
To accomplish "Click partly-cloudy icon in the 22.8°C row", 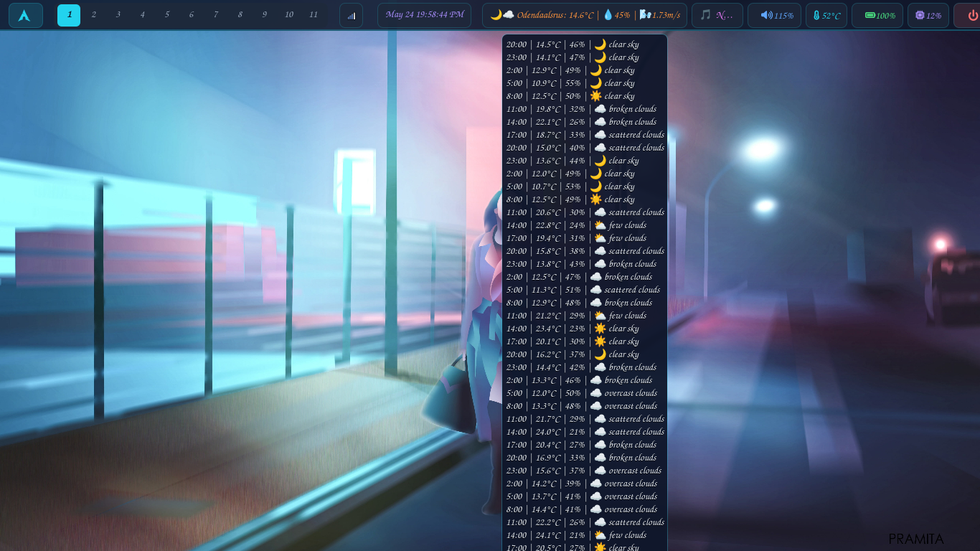I will click(x=600, y=225).
